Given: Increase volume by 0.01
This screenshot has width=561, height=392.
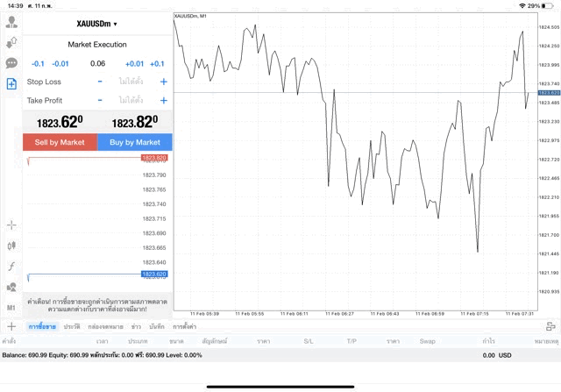Looking at the screenshot, I should tap(134, 63).
